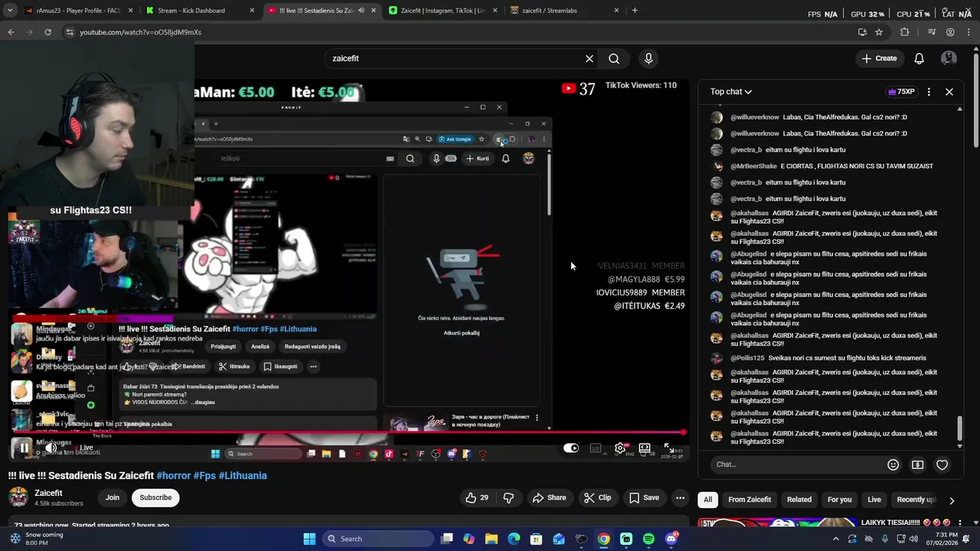980x551 pixels.
Task: Switch to the Zaicefit Instagram TikTok tab
Action: coord(442,11)
